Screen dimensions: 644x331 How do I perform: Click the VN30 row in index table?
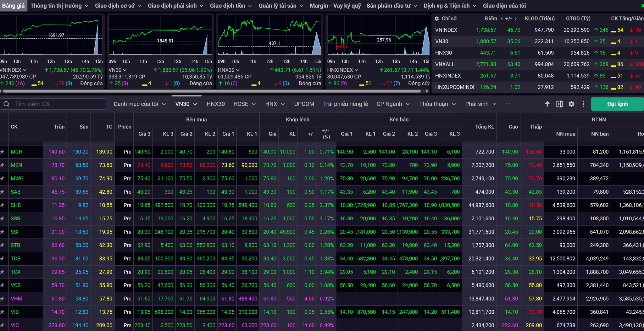(538, 41)
